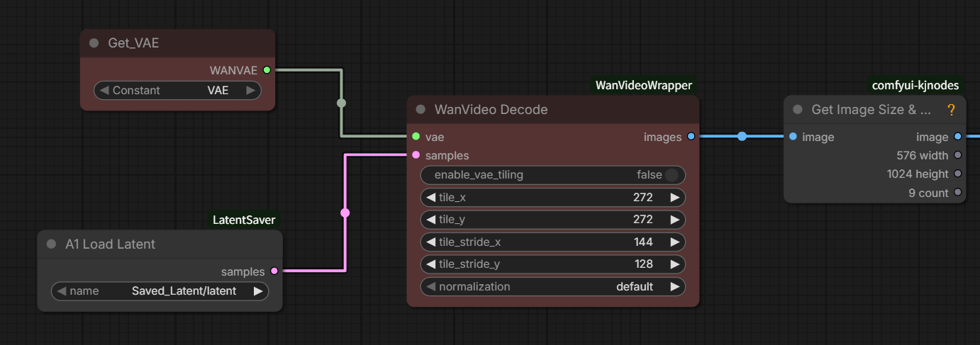Select next normalization option with right arrow

[x=675, y=287]
